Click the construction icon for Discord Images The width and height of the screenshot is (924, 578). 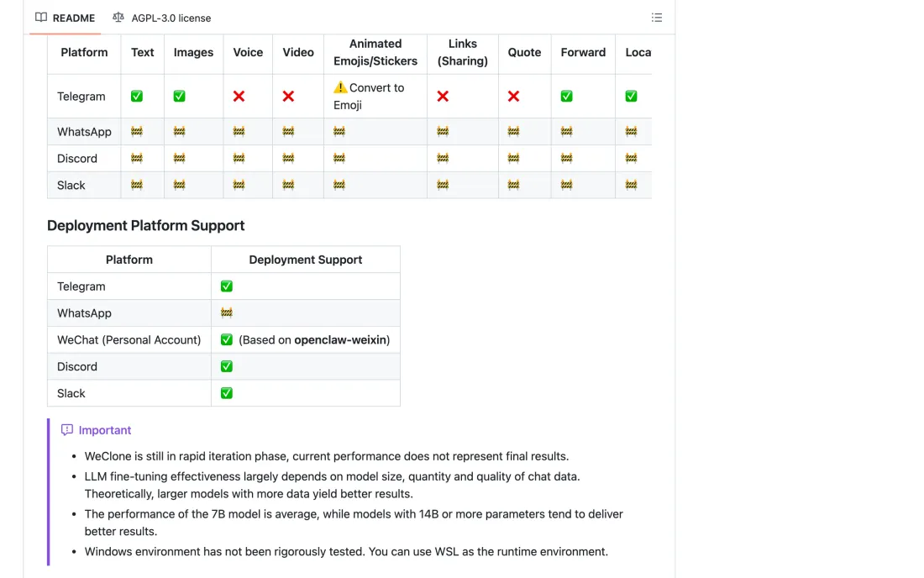pyautogui.click(x=179, y=158)
